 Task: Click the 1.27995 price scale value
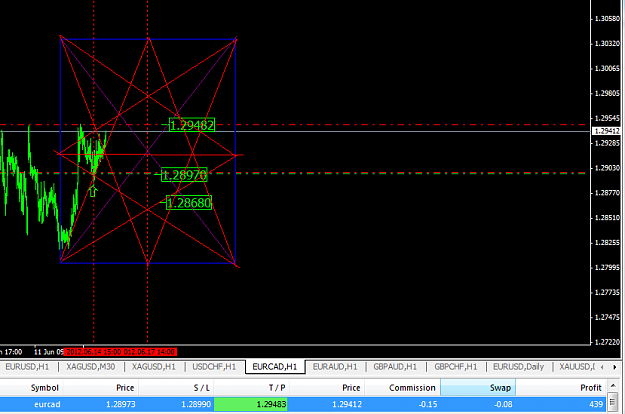point(607,267)
